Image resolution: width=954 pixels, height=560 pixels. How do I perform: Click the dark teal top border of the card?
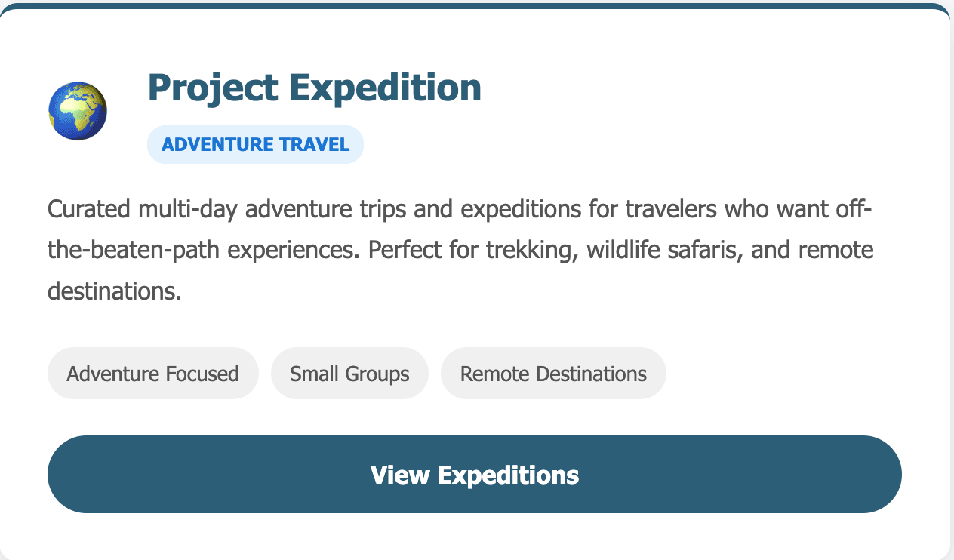point(477,7)
